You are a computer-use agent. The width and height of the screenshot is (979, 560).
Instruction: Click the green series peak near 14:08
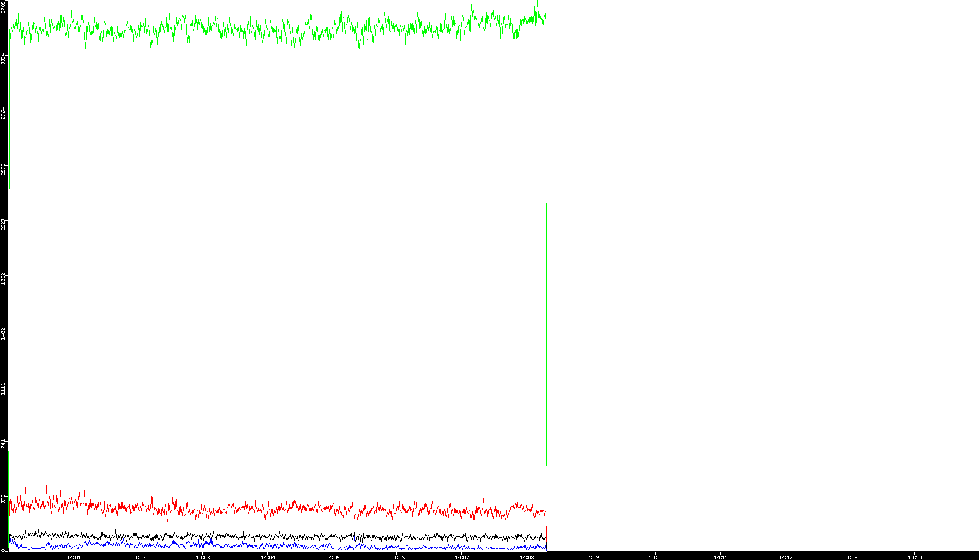click(536, 3)
